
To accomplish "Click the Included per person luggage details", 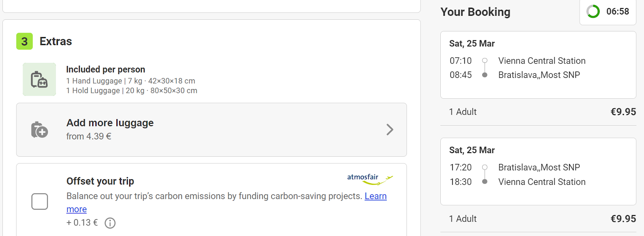I will (x=132, y=80).
